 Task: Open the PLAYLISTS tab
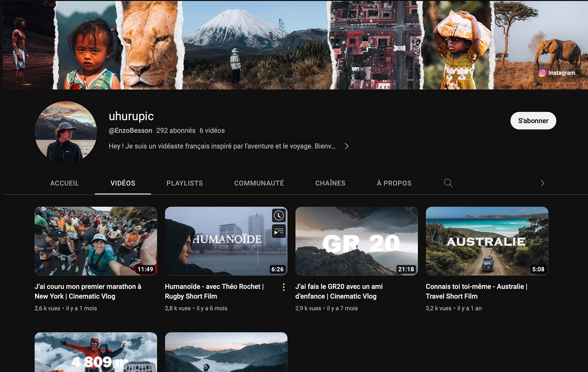pos(185,183)
